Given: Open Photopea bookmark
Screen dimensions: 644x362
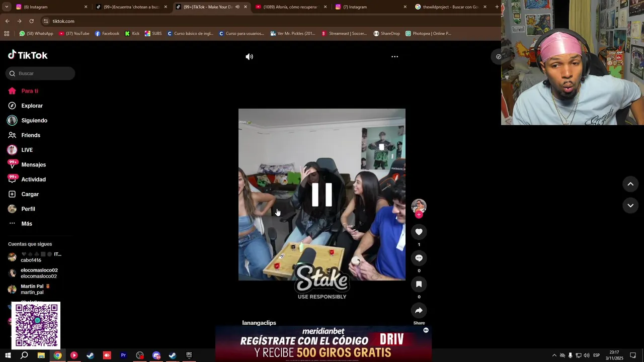Looking at the screenshot, I should pos(428,34).
